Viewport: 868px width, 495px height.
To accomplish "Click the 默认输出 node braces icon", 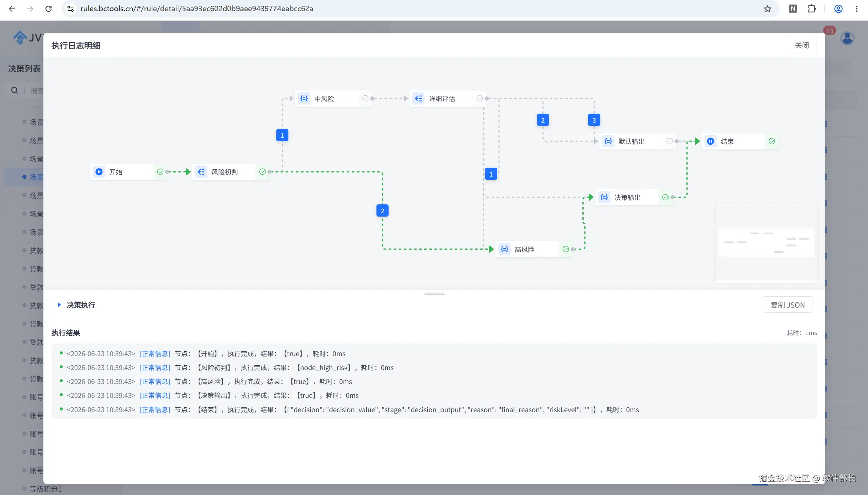I will click(x=608, y=141).
